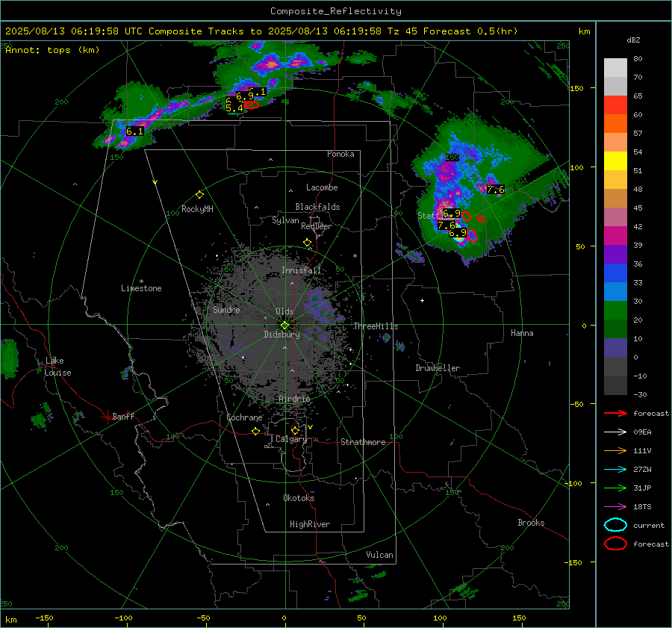Click the yellow diamond marker beside RockyMH
This screenshot has height=628, width=672.
click(199, 195)
